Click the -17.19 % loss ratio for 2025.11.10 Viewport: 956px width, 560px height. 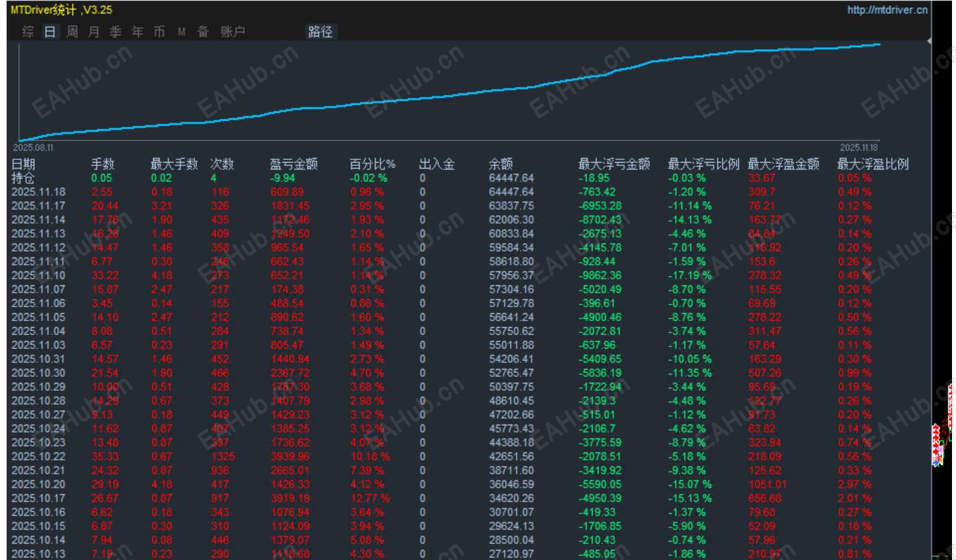tap(690, 275)
